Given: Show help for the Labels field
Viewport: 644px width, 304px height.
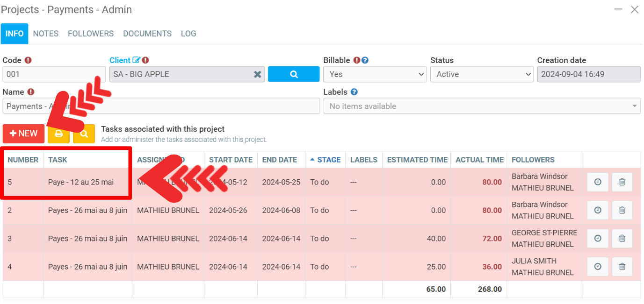Looking at the screenshot, I should (354, 92).
